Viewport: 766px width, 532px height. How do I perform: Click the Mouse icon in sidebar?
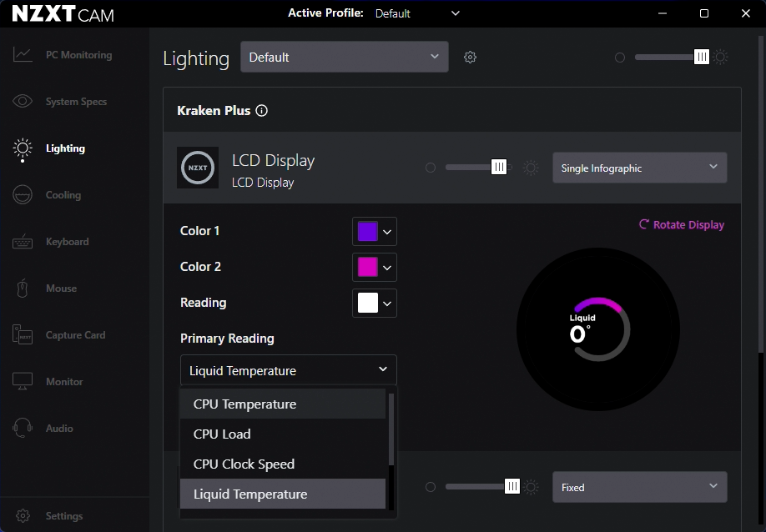click(x=23, y=289)
